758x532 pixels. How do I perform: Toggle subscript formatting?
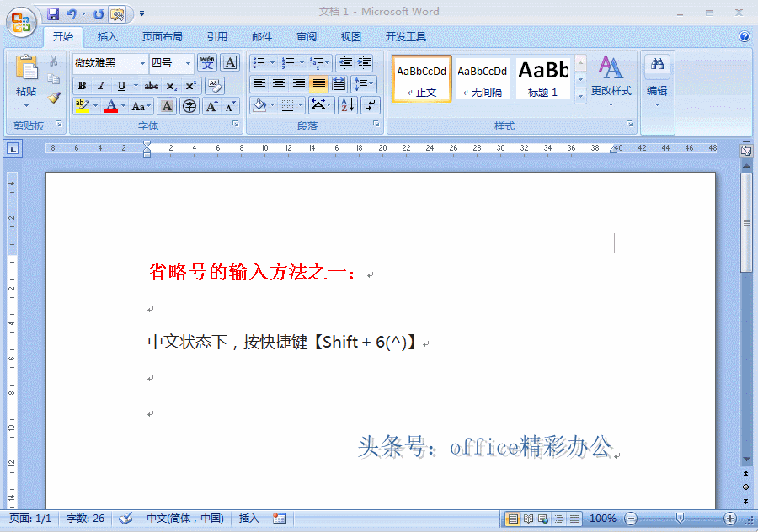[172, 86]
